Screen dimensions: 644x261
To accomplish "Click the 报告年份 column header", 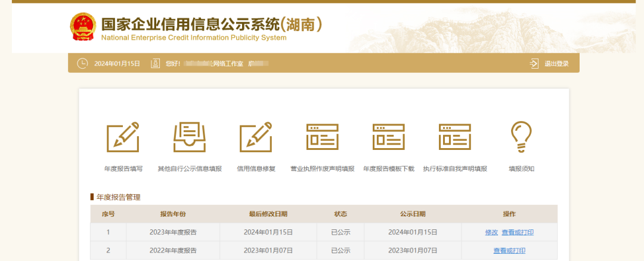I will click(x=173, y=214).
